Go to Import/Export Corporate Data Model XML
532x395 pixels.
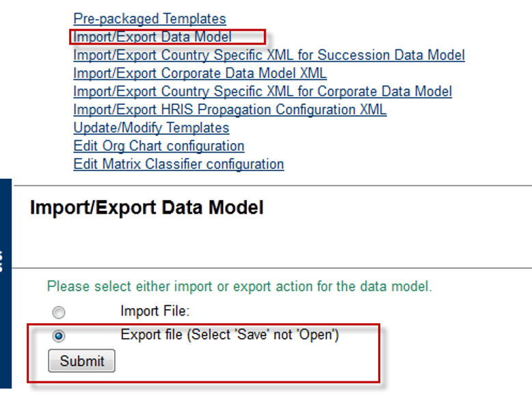click(200, 73)
